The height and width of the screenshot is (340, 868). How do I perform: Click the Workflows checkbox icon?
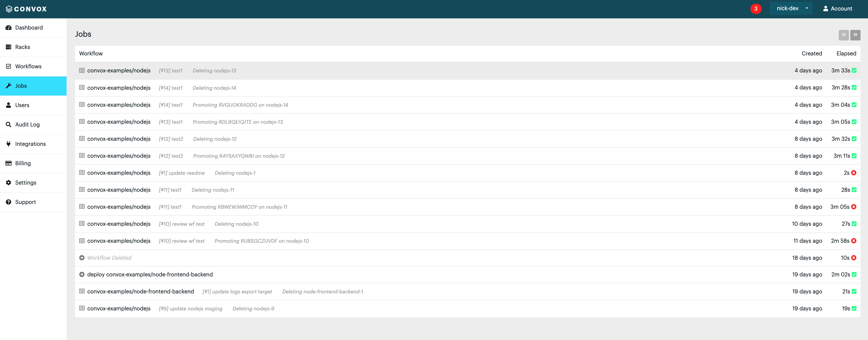tap(8, 67)
